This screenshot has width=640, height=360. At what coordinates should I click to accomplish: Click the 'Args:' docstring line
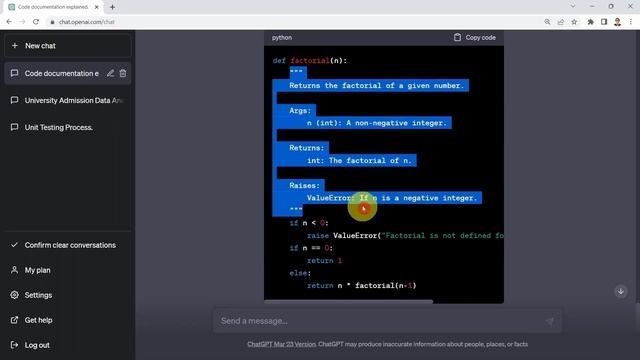click(x=300, y=111)
